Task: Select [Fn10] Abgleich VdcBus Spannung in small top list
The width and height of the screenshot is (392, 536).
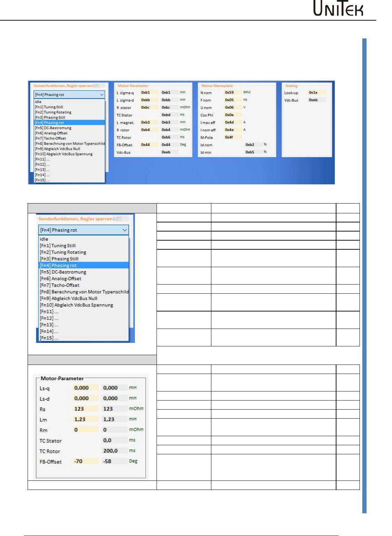Action: click(x=70, y=154)
